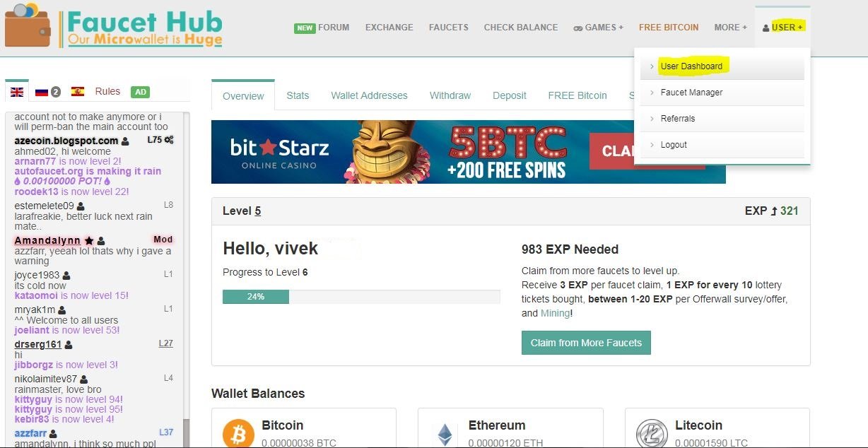
Task: Switch to the Spanish chat flag
Action: tap(78, 92)
